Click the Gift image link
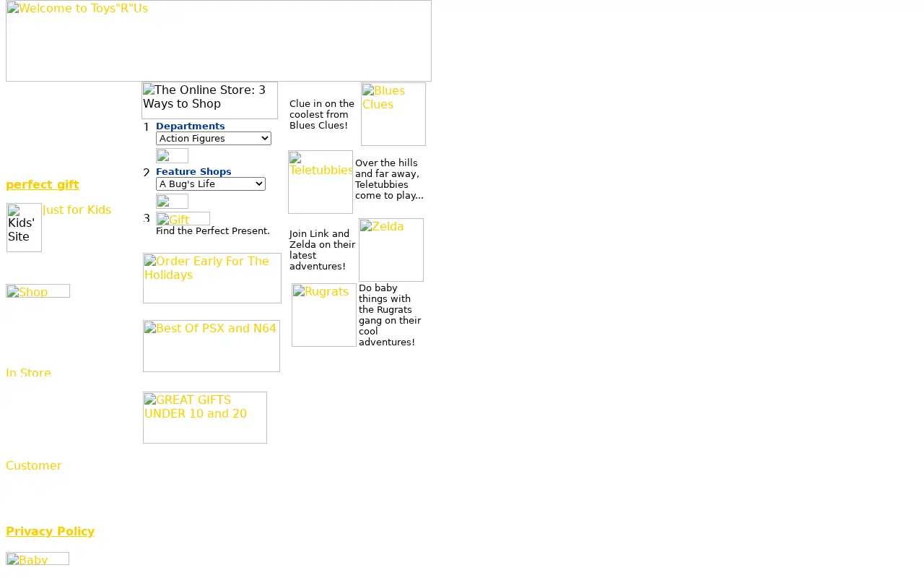 pyautogui.click(x=183, y=219)
